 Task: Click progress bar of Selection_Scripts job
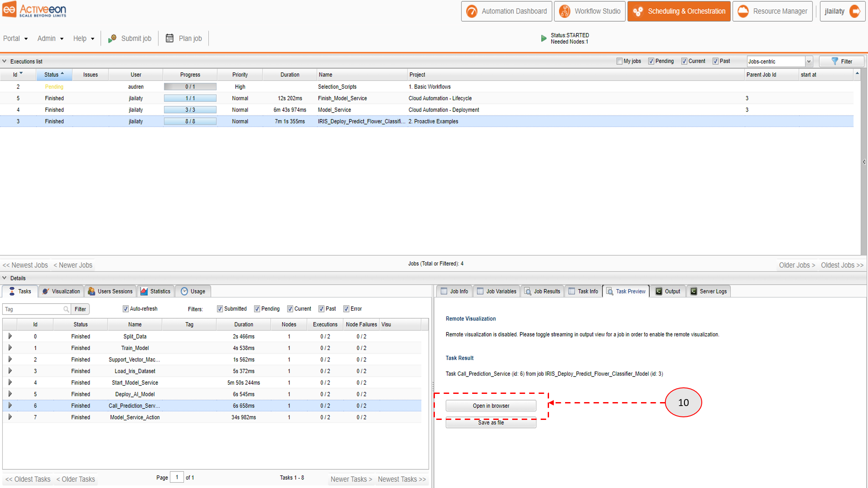[x=190, y=87]
